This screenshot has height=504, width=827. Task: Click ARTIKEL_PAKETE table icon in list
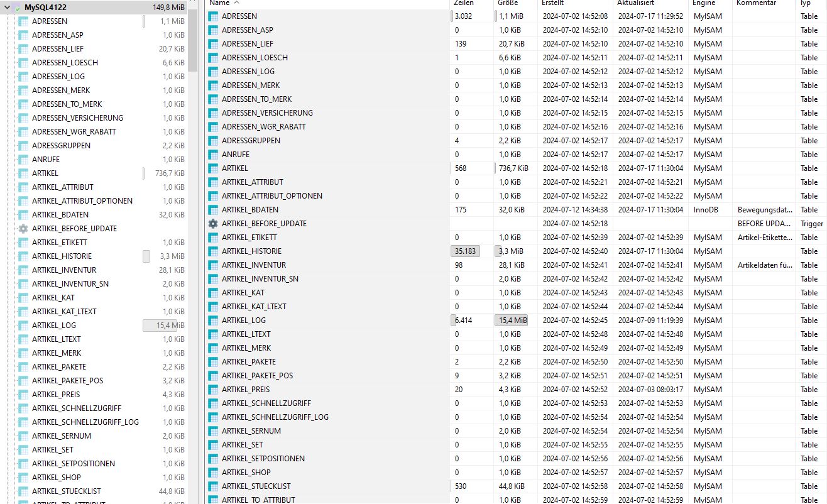(213, 362)
